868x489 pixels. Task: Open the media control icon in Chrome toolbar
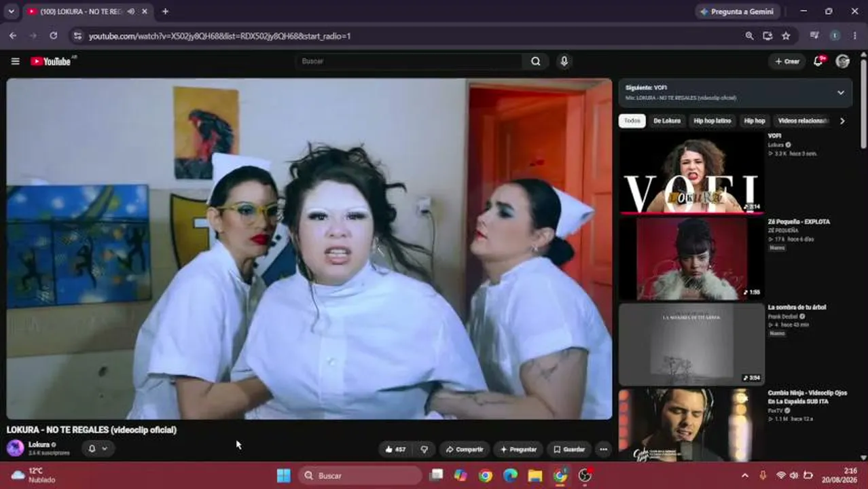[x=814, y=36]
